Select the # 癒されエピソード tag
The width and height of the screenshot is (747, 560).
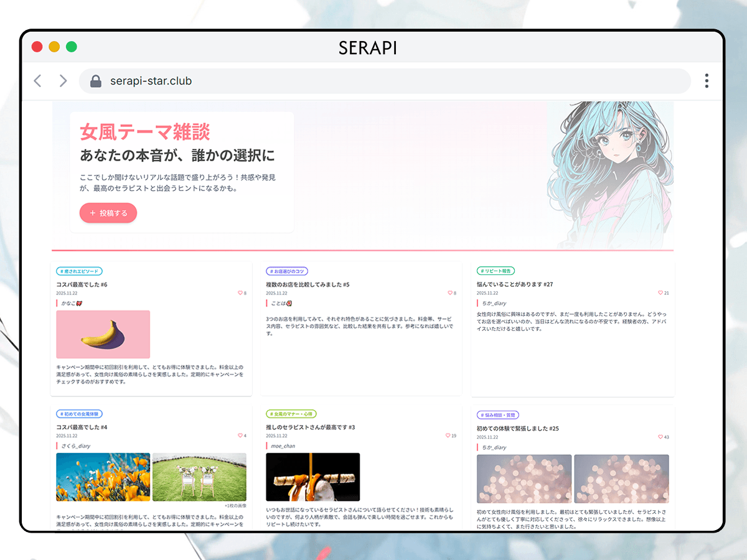(79, 271)
